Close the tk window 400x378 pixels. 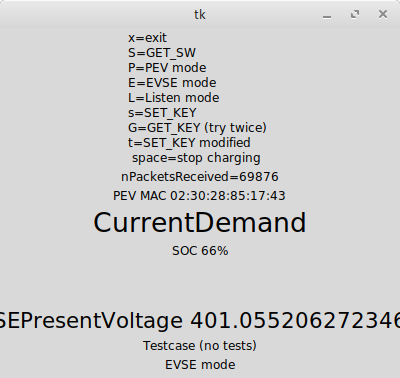383,14
